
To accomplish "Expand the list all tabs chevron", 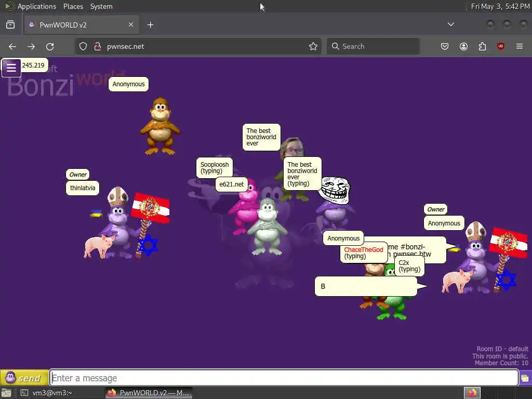I will click(x=451, y=24).
